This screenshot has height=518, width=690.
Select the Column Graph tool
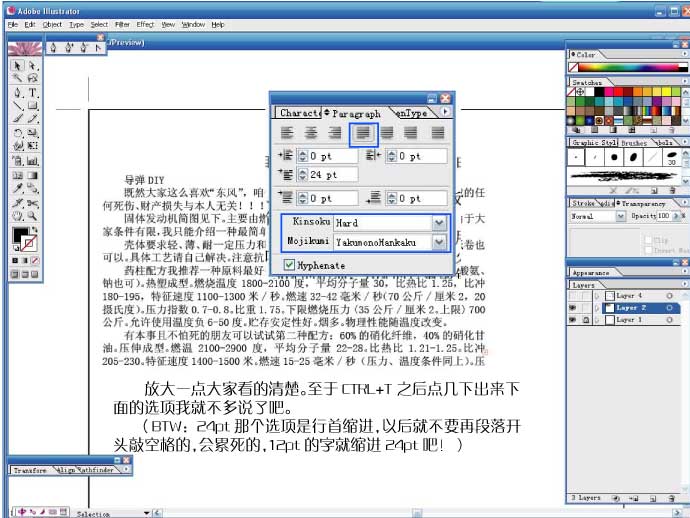pos(33,161)
